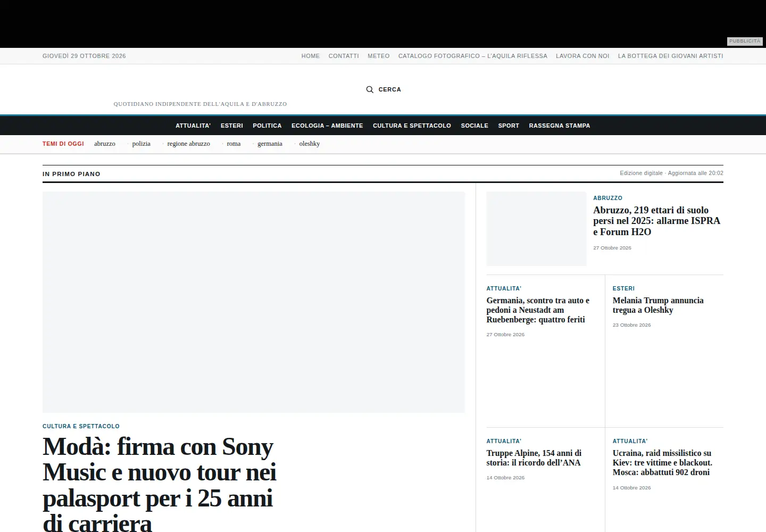Viewport: 766px width, 532px height.
Task: Click the germania topic tag
Action: tap(270, 144)
